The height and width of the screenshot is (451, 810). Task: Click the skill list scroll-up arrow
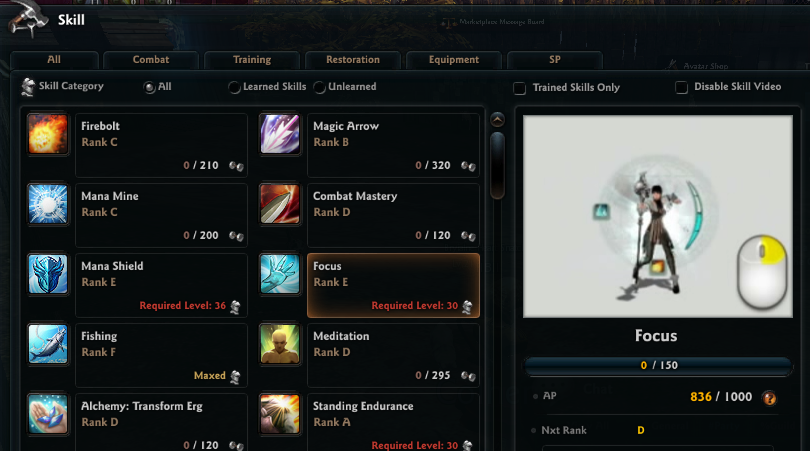tap(497, 120)
